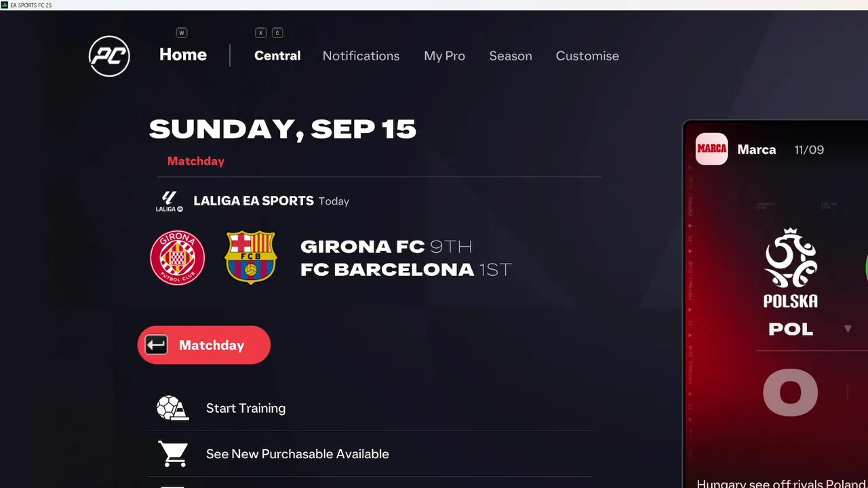Open the Home section
The image size is (868, 488).
click(x=183, y=55)
